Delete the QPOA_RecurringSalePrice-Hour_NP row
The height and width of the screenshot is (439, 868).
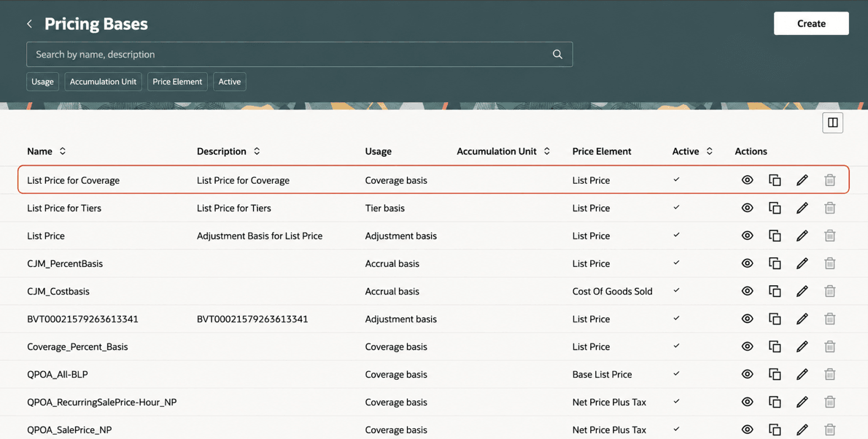tap(830, 402)
